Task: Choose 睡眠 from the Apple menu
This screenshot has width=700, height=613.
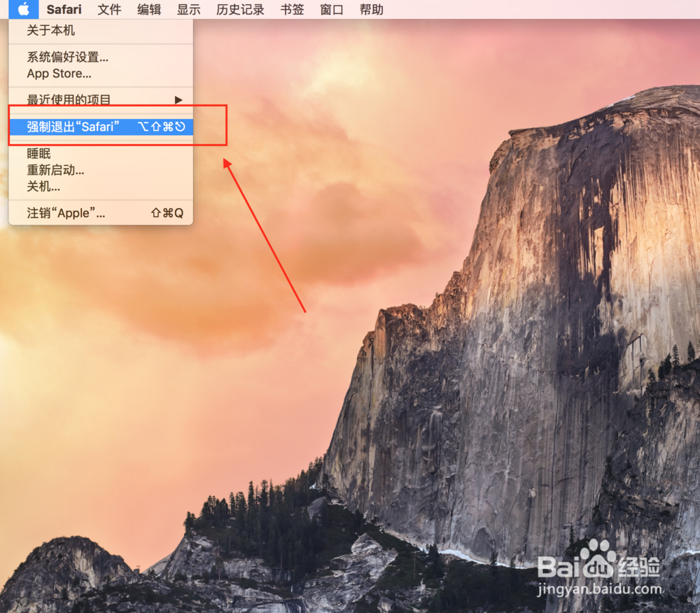Action: click(x=101, y=153)
